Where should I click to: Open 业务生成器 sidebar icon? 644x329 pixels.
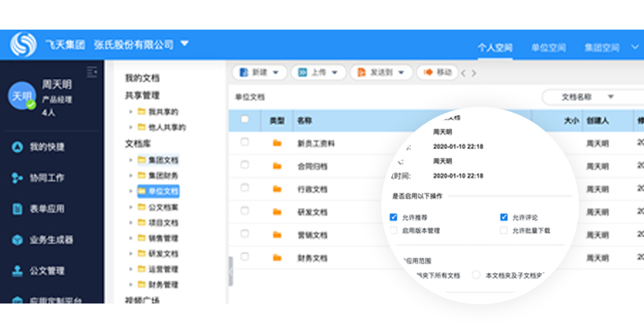17,240
